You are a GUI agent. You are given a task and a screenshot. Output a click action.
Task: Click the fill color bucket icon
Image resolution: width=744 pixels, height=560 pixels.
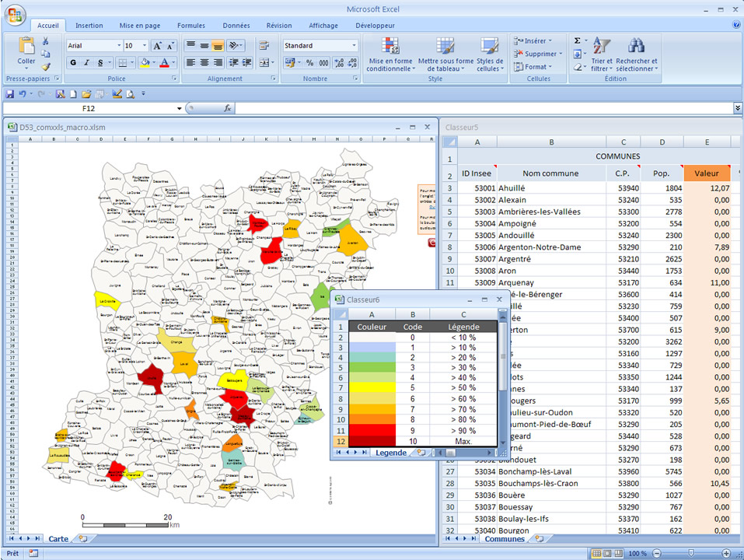145,62
